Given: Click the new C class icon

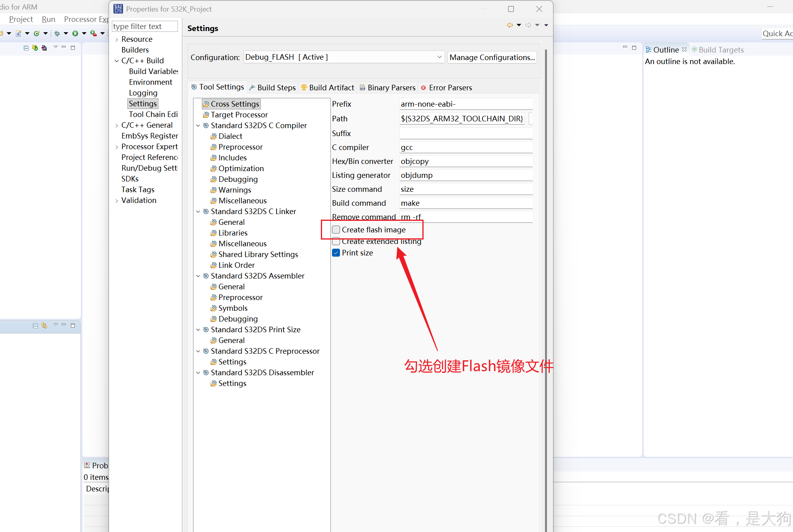Looking at the screenshot, I should (37, 33).
